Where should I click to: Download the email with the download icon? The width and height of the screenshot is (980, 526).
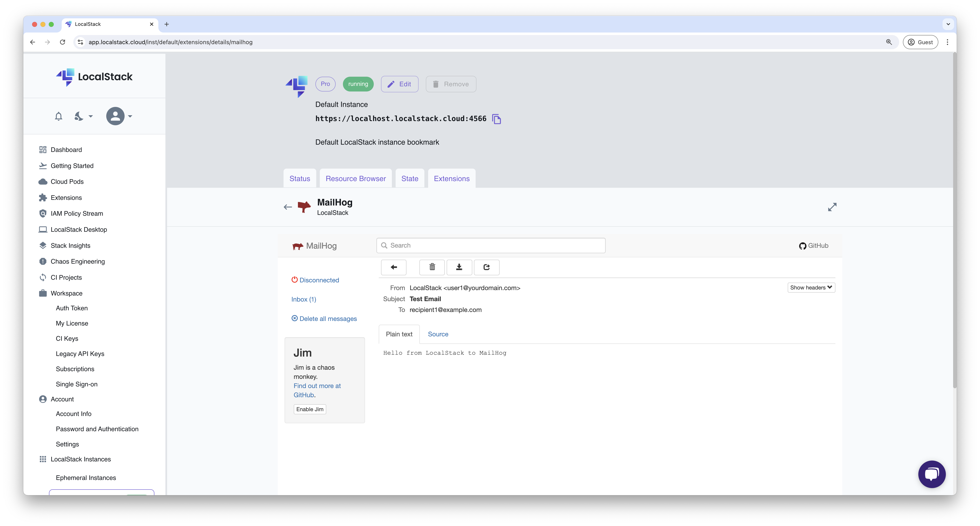click(x=459, y=267)
